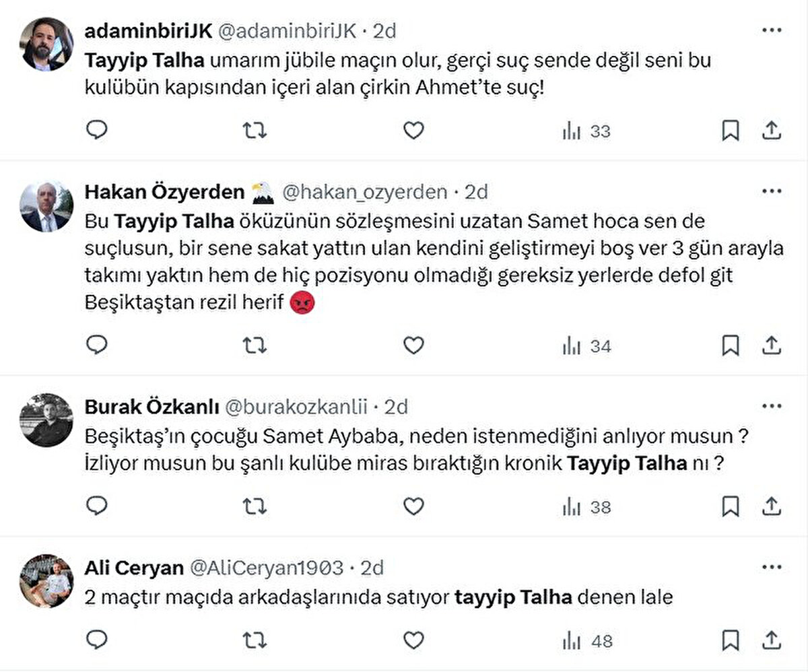Open more options menu on Hakan Özyerden's tweet
Viewport: 808px width, 672px height.
pos(772,192)
